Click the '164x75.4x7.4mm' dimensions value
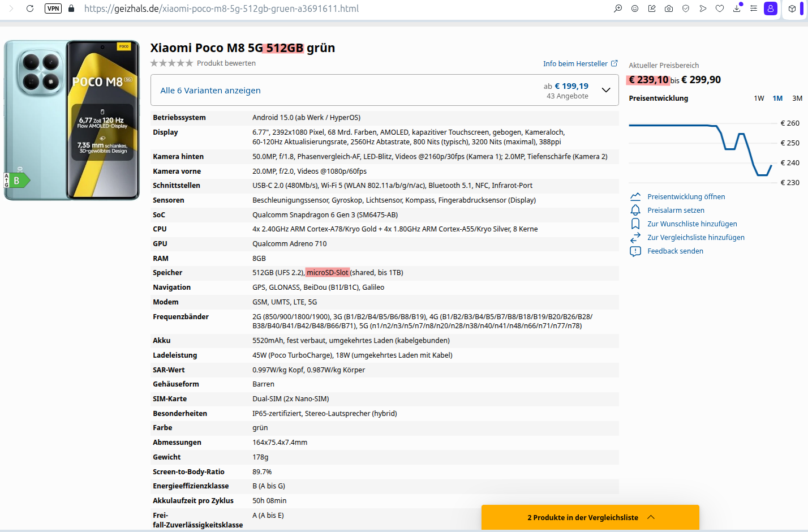The image size is (808, 532). click(280, 443)
